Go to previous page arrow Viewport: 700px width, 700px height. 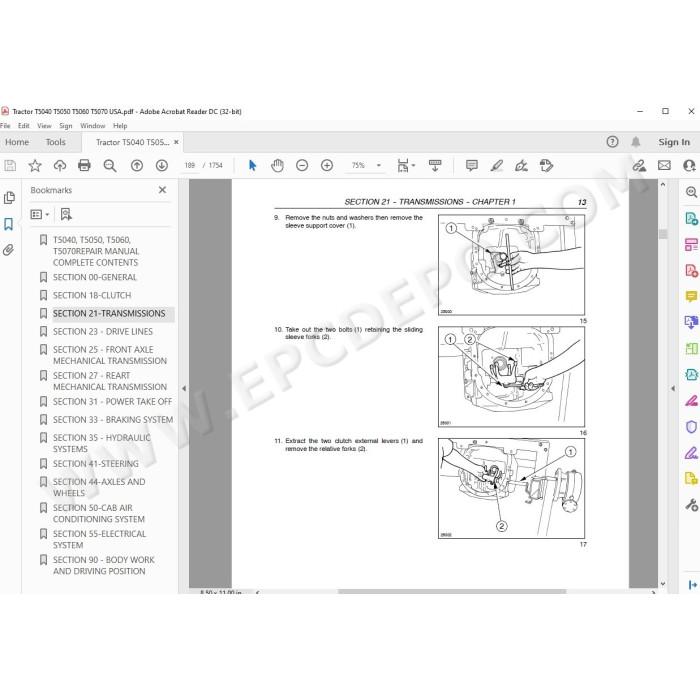(137, 166)
